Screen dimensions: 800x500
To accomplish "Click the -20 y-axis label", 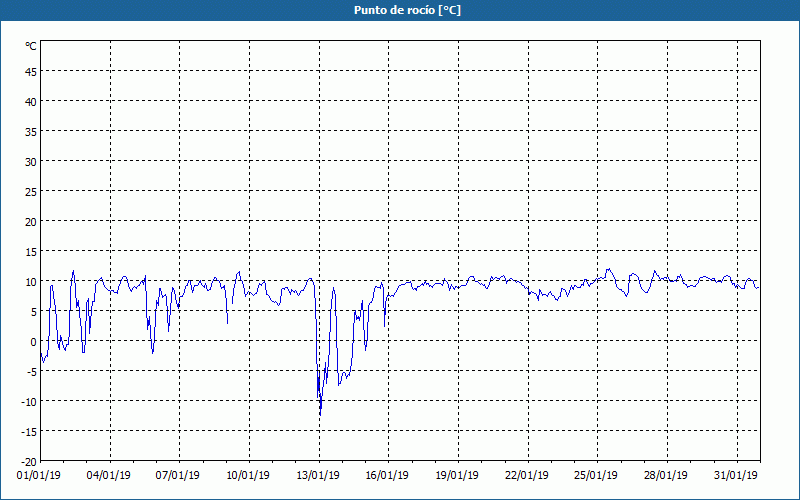I will tap(29, 462).
